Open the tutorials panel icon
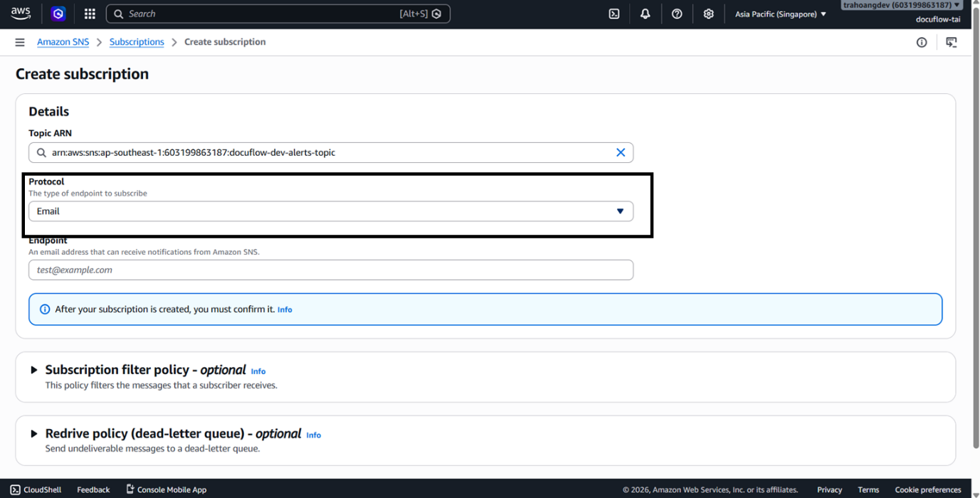 pyautogui.click(x=952, y=43)
